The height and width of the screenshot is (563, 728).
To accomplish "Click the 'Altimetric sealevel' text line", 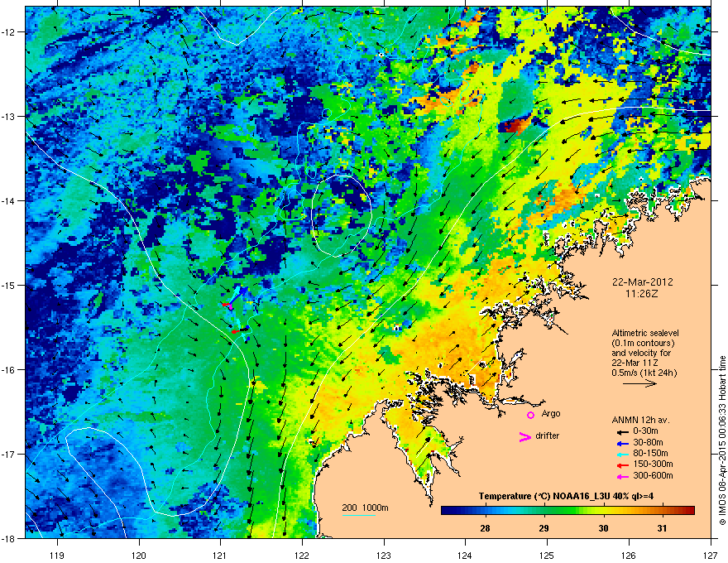I will tap(645, 333).
